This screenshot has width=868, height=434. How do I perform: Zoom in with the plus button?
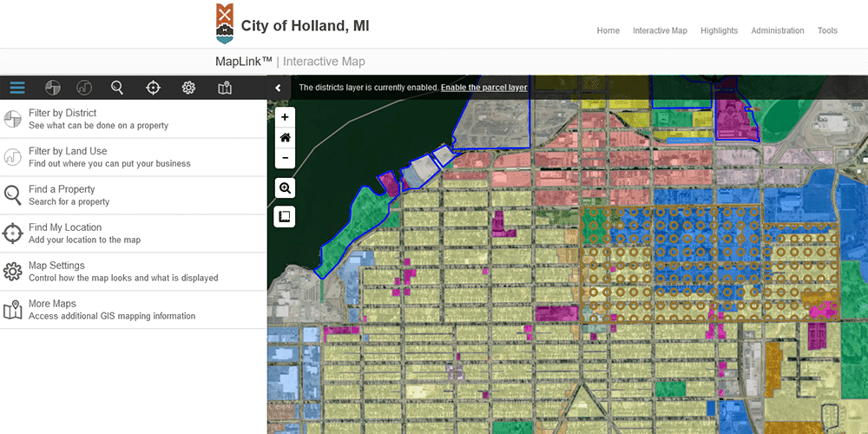[285, 117]
